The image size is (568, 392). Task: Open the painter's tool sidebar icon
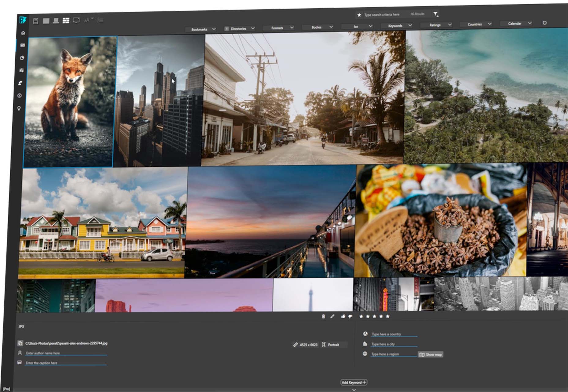coord(21,83)
